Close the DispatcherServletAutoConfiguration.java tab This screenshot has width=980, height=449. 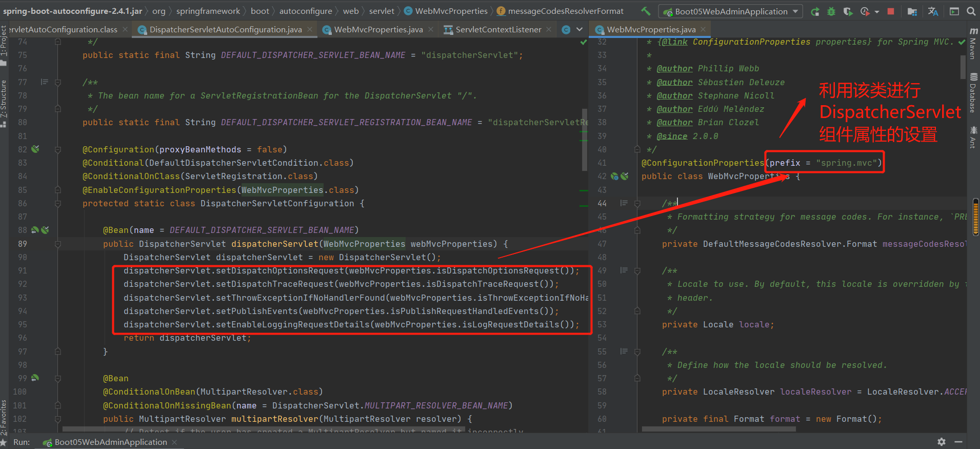tap(310, 30)
